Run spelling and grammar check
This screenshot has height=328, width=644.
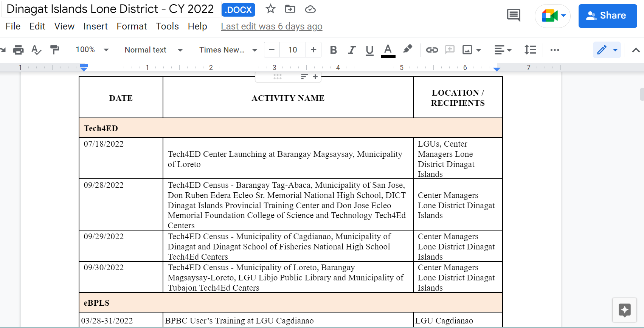coord(36,50)
